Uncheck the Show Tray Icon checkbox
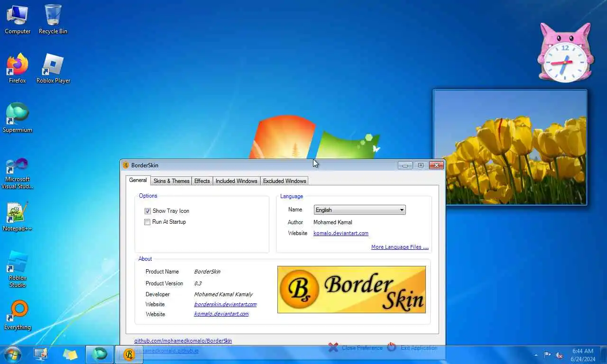Image resolution: width=607 pixels, height=364 pixels. [147, 211]
